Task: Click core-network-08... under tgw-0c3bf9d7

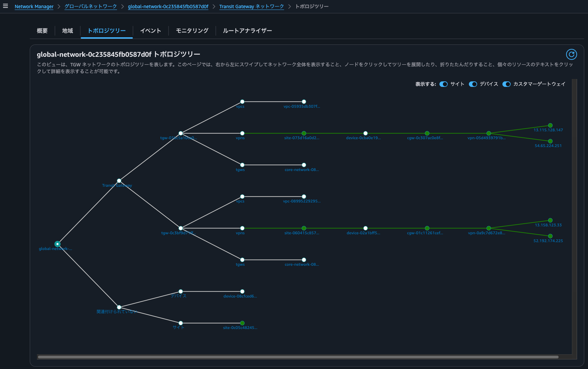Action: (302, 264)
